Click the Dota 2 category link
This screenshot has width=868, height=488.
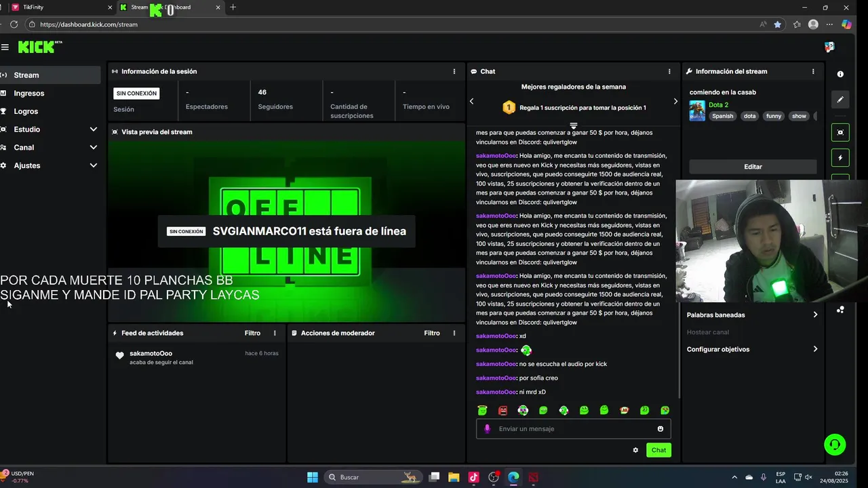[718, 105]
